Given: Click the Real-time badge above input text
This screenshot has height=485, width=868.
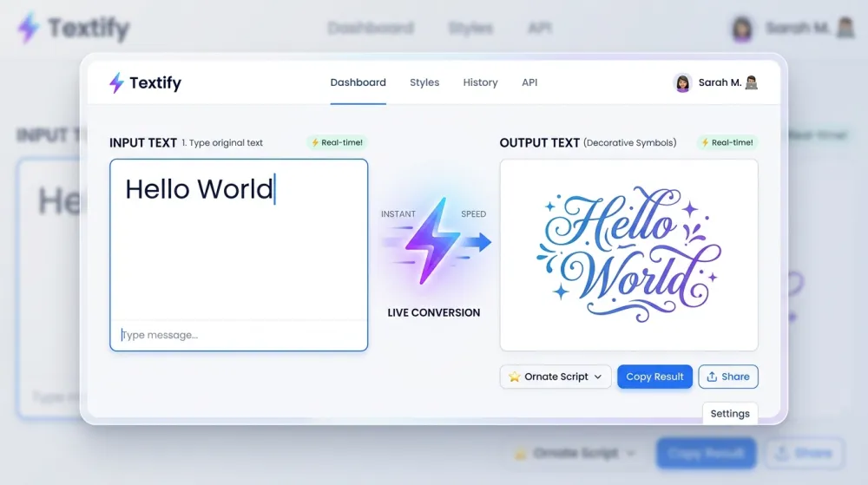Looking at the screenshot, I should (337, 142).
